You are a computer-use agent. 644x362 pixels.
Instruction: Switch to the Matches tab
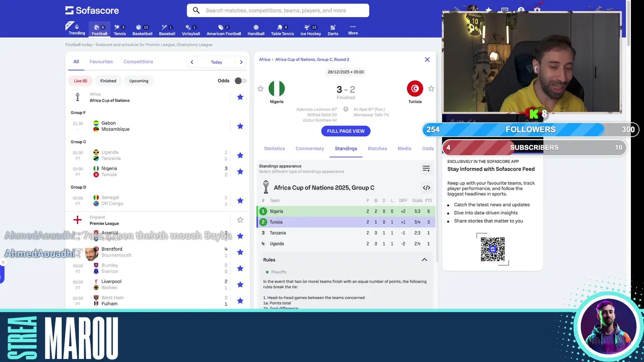tap(377, 148)
